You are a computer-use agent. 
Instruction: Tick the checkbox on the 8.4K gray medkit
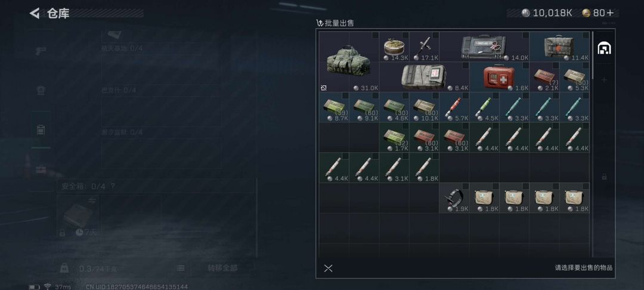465,66
